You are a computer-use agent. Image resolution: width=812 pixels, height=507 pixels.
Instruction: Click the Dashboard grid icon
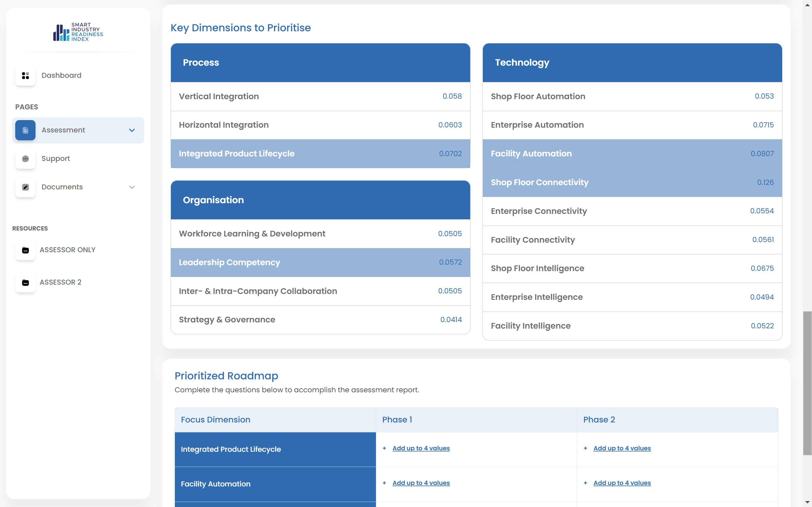click(25, 76)
